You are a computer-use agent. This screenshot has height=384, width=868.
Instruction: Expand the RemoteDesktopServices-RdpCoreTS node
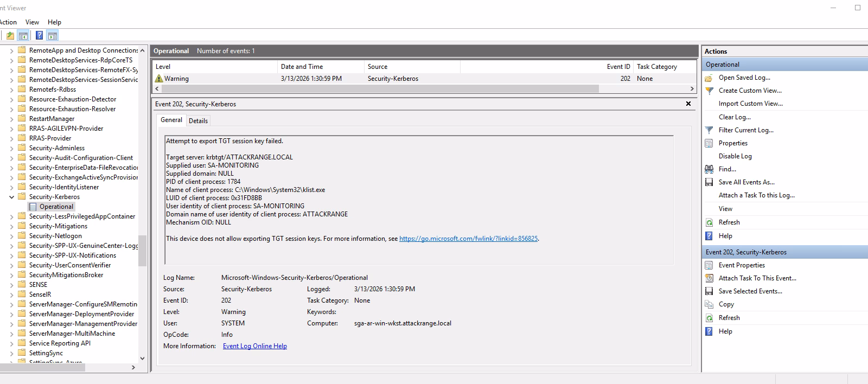coord(11,60)
